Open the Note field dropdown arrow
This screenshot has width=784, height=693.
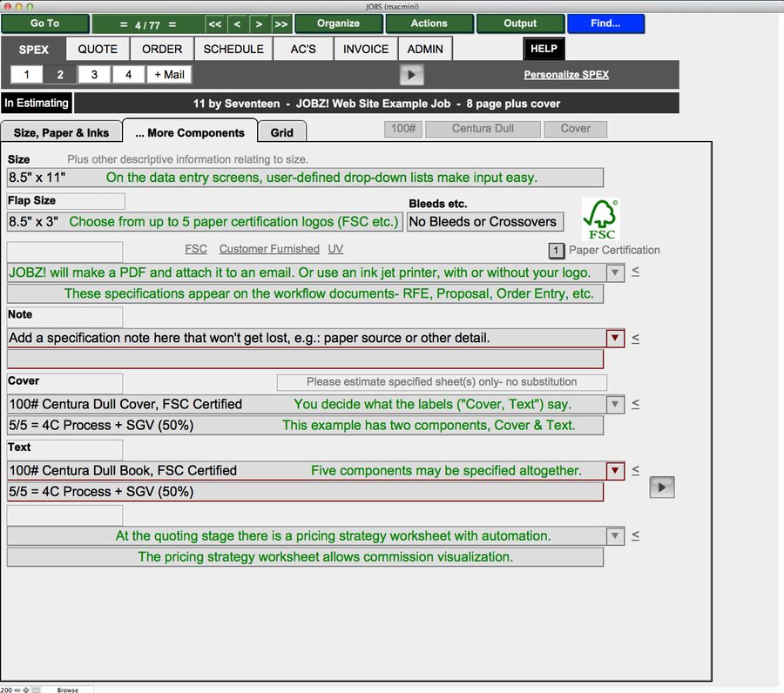615,338
